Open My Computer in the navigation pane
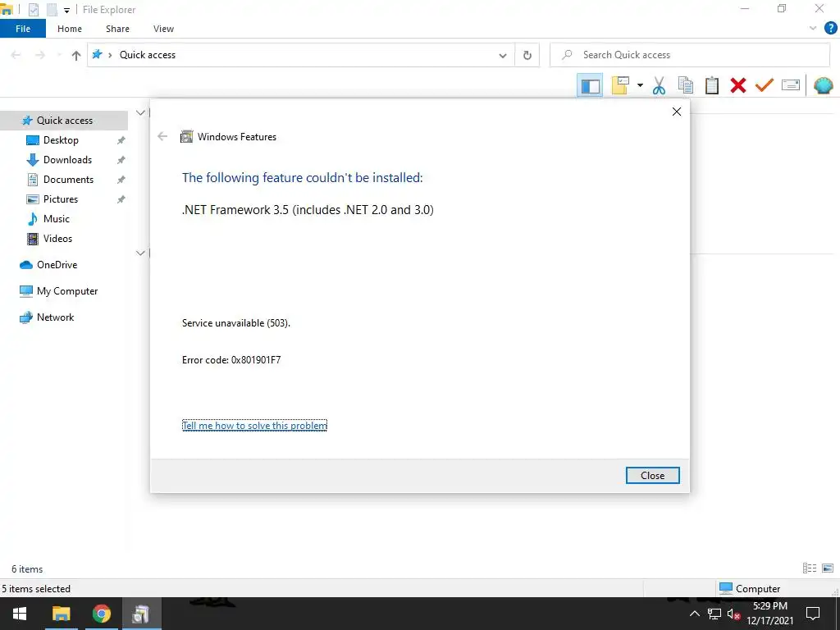The width and height of the screenshot is (840, 630). [67, 291]
